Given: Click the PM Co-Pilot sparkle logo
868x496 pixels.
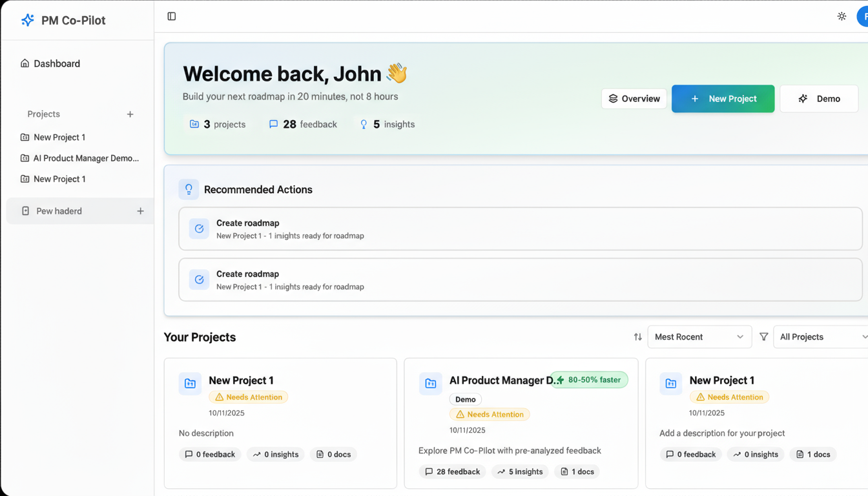Looking at the screenshot, I should pyautogui.click(x=27, y=20).
